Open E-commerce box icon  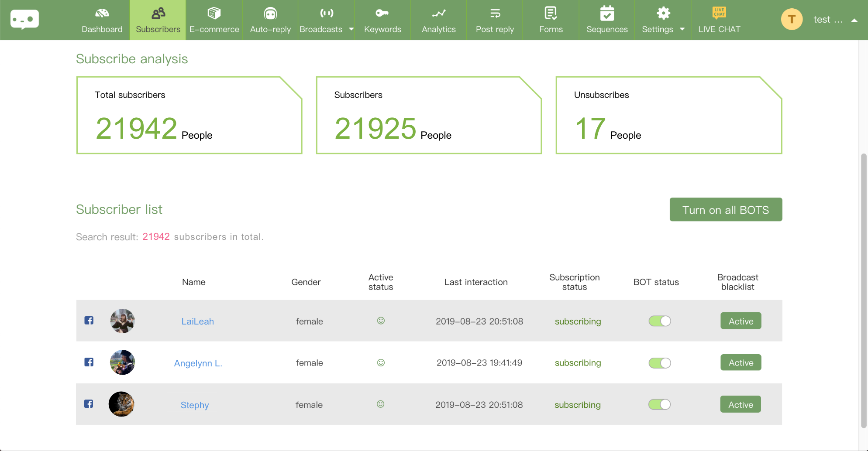coord(214,14)
